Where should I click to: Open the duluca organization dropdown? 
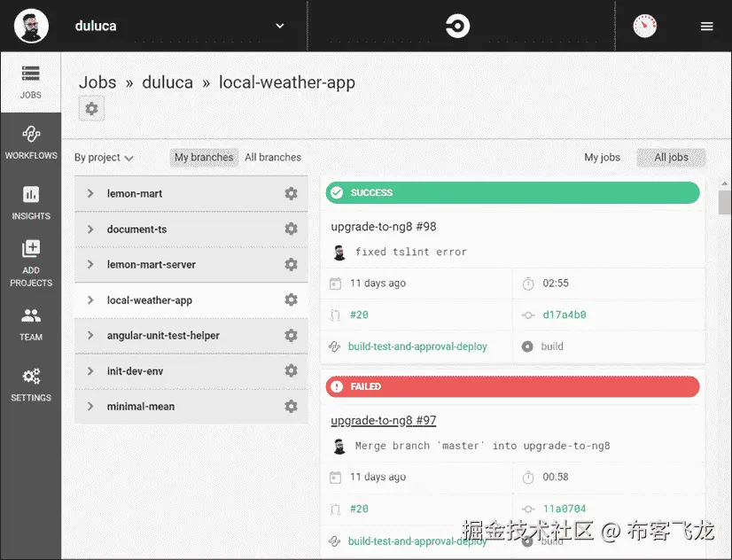tap(280, 26)
